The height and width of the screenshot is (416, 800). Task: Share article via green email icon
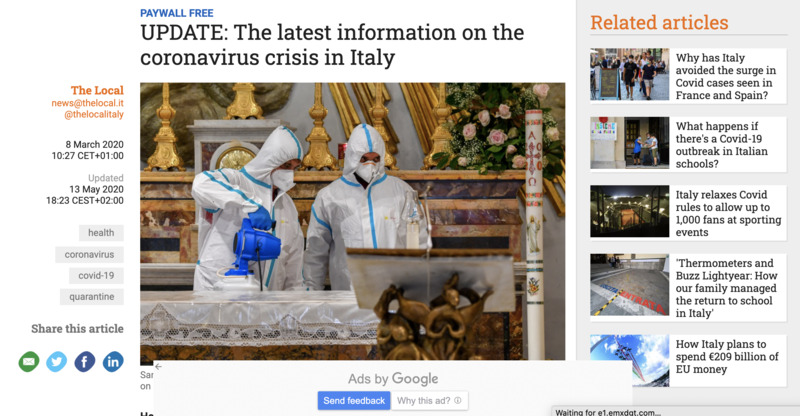tap(29, 362)
